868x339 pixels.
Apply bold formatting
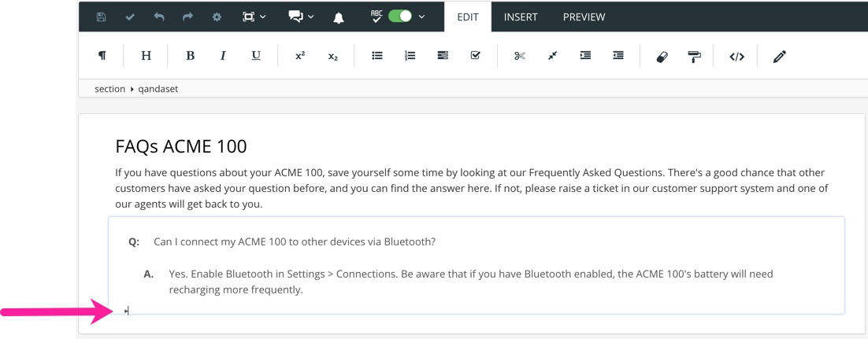point(190,56)
